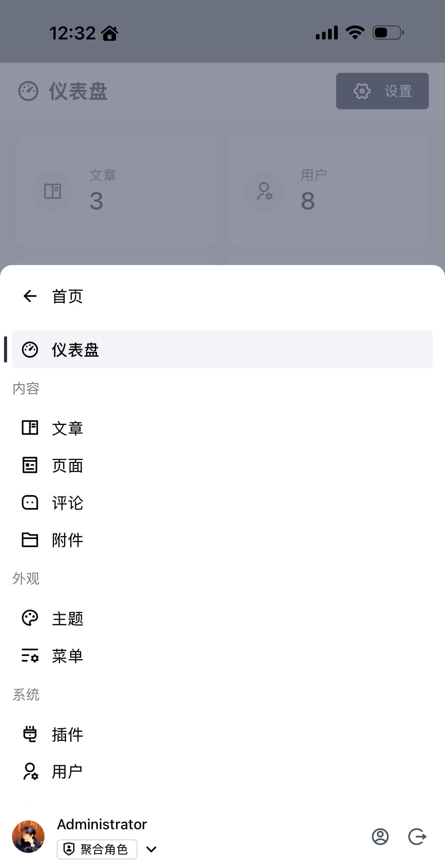Click the dashboard gauge icon in the menu

point(30,350)
